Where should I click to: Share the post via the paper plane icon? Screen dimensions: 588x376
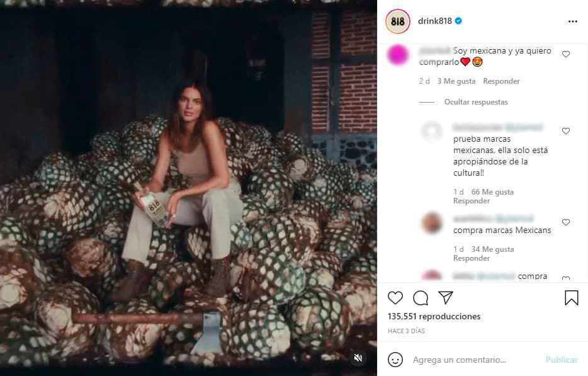(x=445, y=297)
